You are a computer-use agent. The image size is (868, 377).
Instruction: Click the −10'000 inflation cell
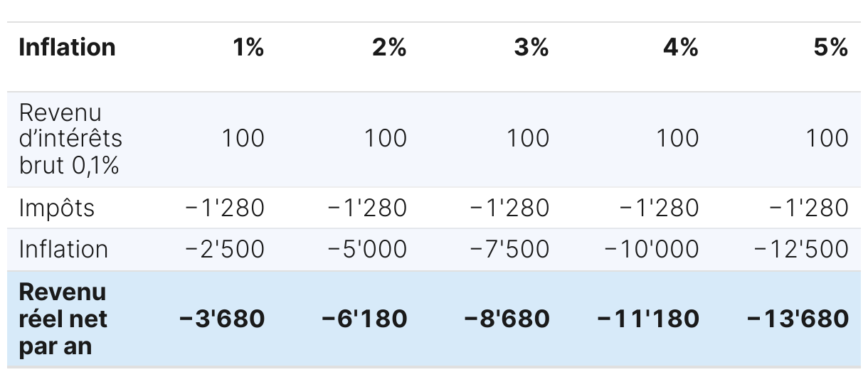[652, 250]
